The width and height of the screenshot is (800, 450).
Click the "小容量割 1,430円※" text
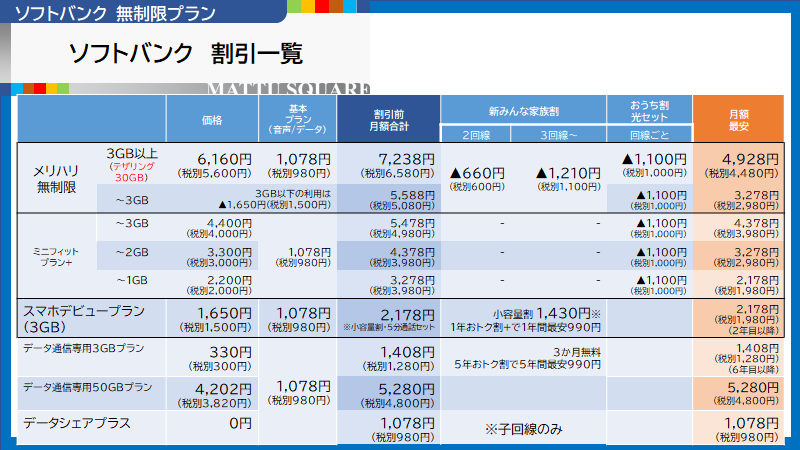pyautogui.click(x=546, y=313)
